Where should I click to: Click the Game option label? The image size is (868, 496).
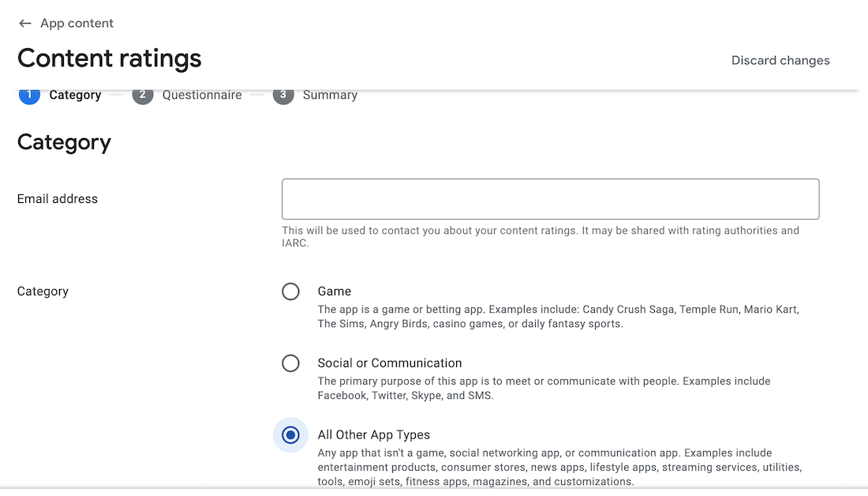[335, 291]
